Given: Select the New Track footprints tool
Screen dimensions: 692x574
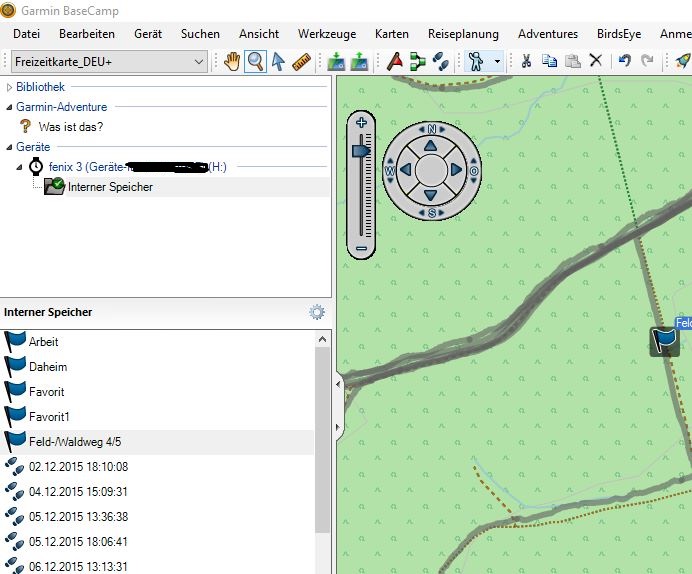Looking at the screenshot, I should tap(440, 61).
